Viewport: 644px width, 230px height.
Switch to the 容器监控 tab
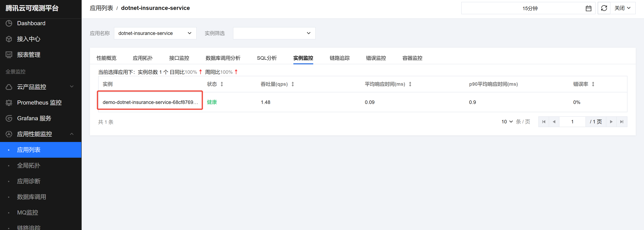[412, 58]
